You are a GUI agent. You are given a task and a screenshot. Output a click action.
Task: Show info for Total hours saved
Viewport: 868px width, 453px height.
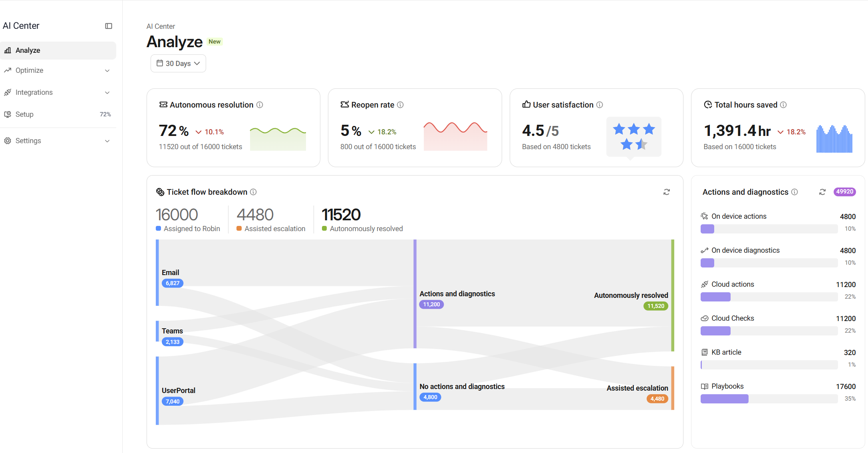[x=783, y=105]
